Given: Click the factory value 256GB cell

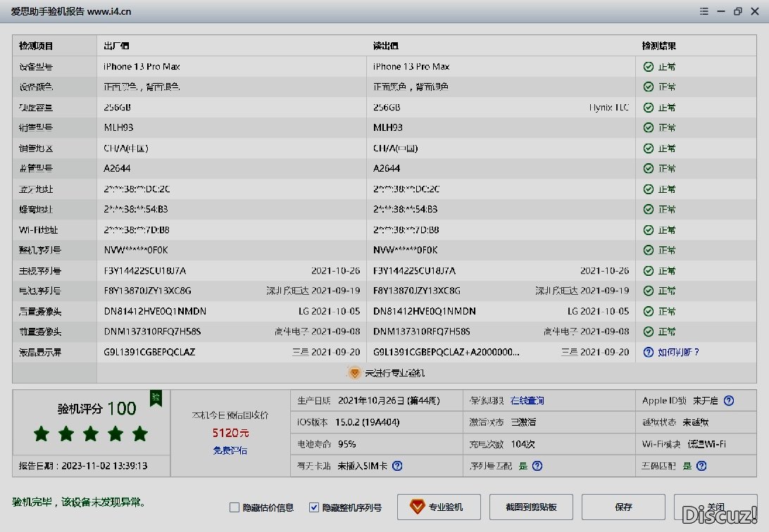Looking at the screenshot, I should [117, 107].
